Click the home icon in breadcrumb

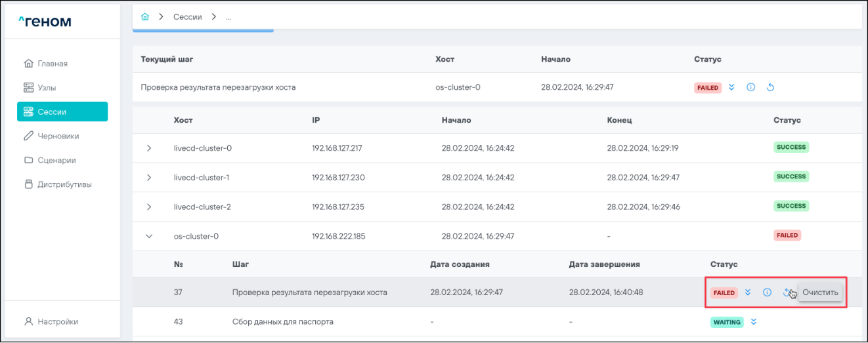coord(145,16)
